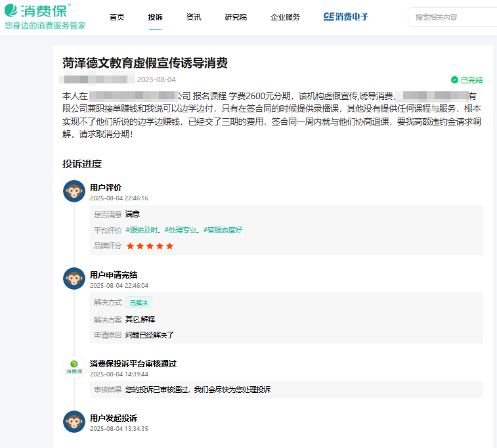Click the second star of 品牌评分
This screenshot has width=497, height=448.
tap(140, 246)
